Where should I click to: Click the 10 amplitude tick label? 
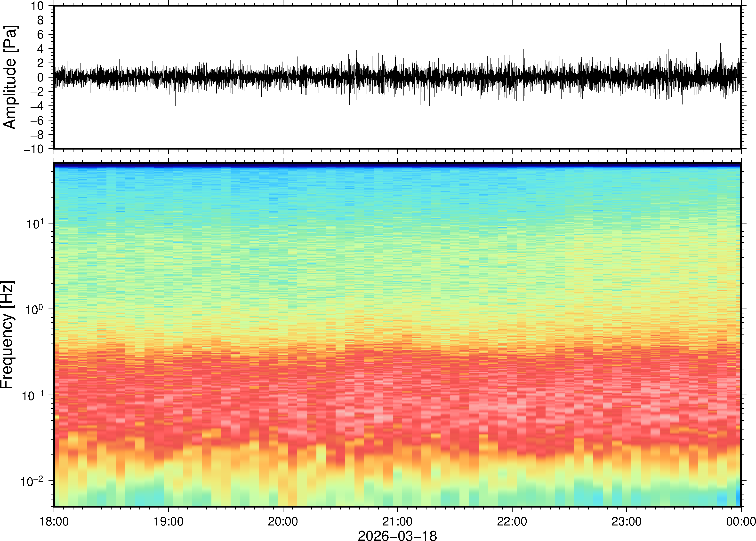(x=37, y=6)
